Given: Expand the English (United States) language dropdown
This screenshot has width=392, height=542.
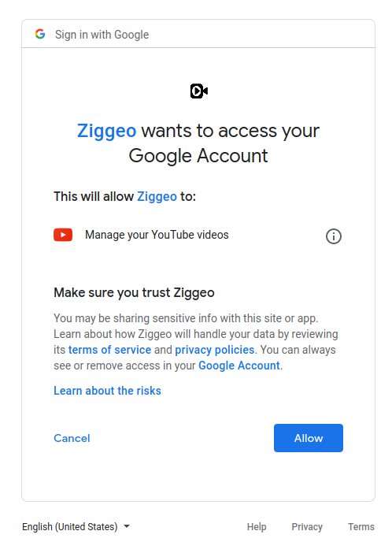Looking at the screenshot, I should click(76, 526).
